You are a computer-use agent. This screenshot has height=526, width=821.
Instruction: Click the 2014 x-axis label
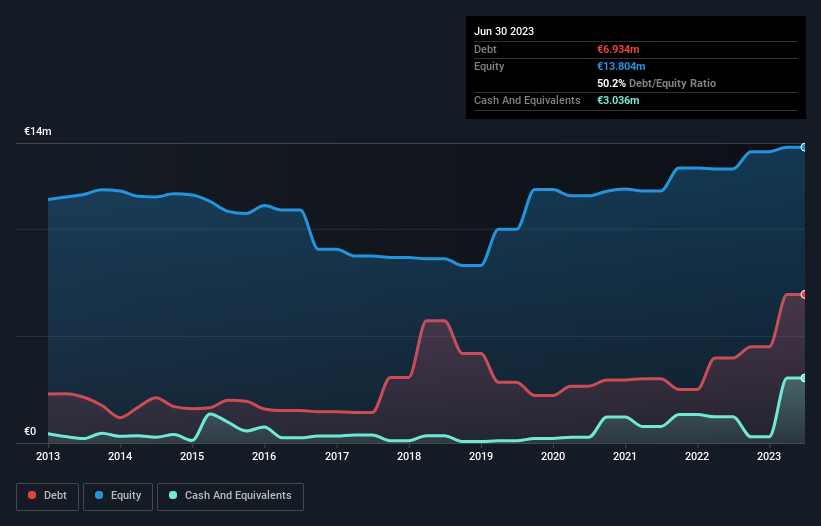[120, 456]
